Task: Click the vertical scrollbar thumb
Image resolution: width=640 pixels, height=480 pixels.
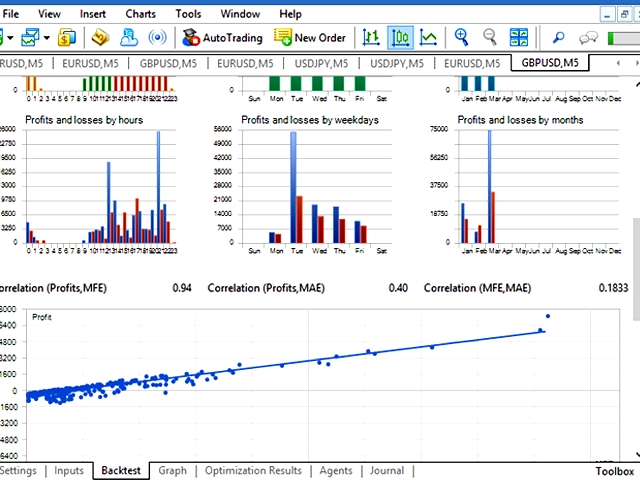Action: 636,269
